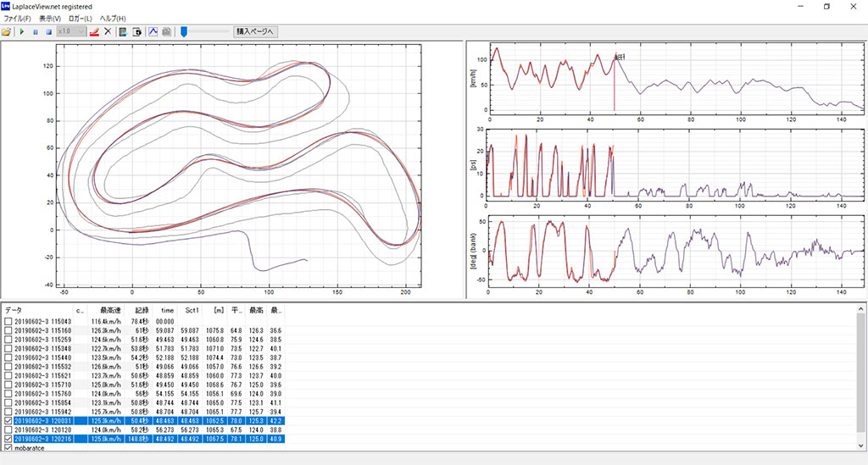Click the open folder icon in toolbar
Image resolution: width=868 pixels, height=465 pixels.
click(7, 31)
